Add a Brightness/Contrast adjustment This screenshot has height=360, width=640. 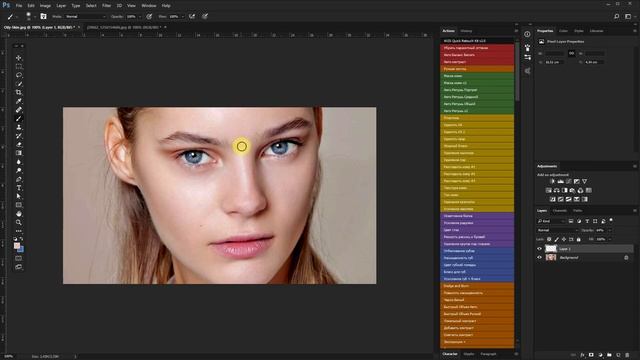[553, 181]
